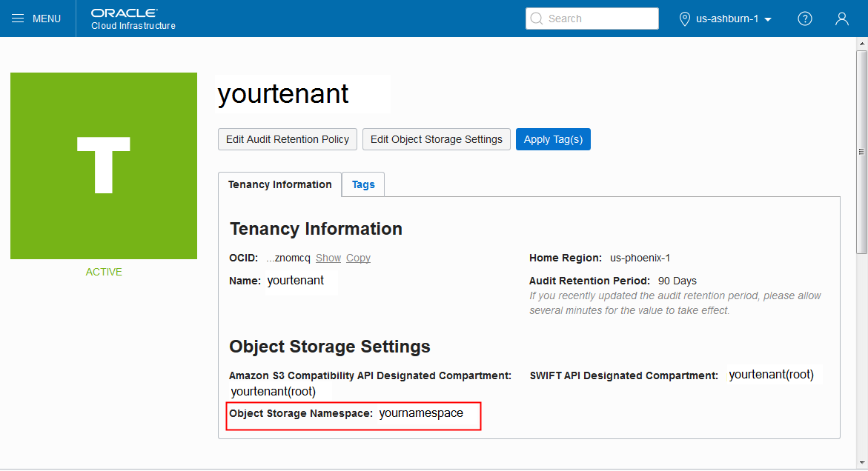Click the magnifier icon in Search
868x471 pixels.
pyautogui.click(x=537, y=19)
